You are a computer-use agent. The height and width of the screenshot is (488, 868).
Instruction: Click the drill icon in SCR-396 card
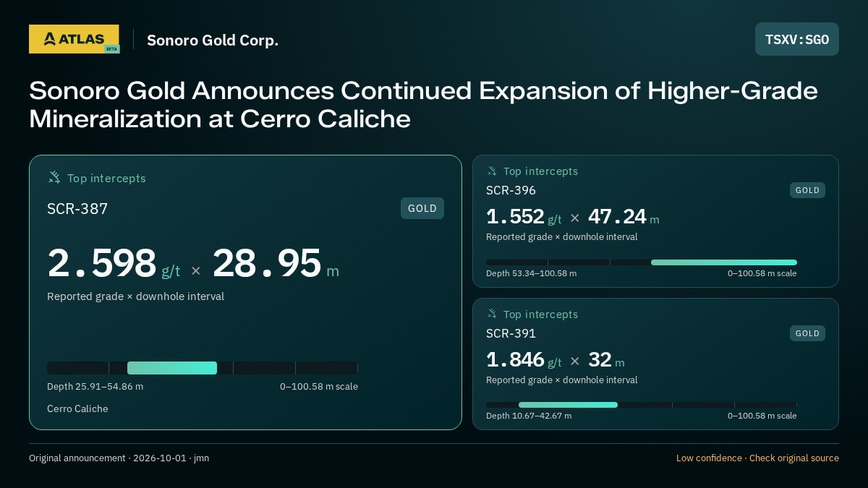(492, 171)
